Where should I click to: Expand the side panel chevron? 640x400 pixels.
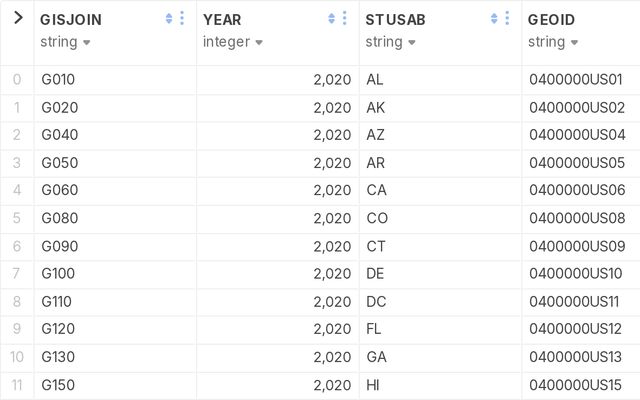click(x=17, y=18)
